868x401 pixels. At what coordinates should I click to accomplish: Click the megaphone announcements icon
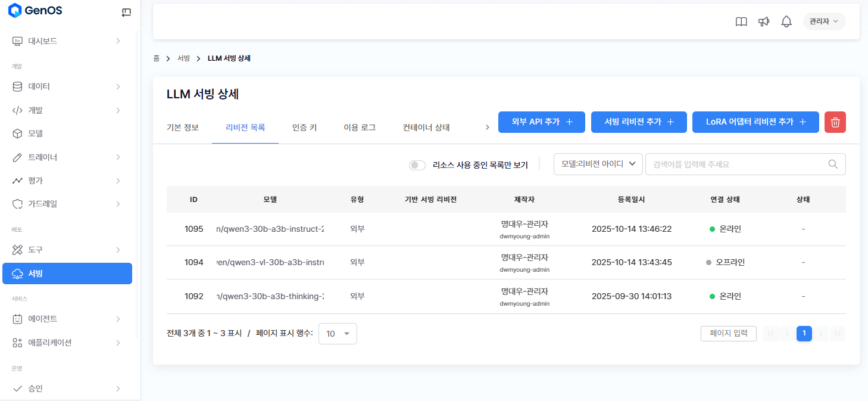tap(764, 22)
